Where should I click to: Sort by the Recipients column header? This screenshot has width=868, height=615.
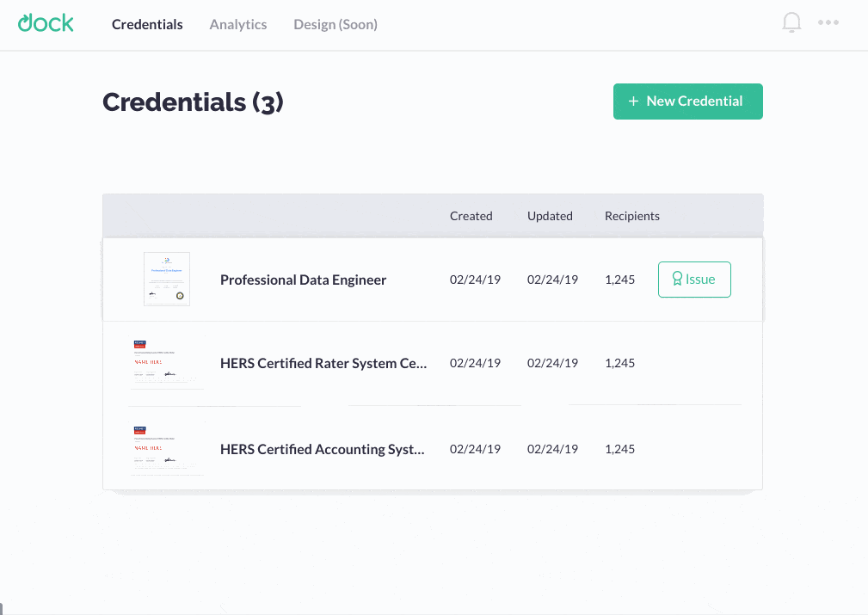click(x=632, y=216)
